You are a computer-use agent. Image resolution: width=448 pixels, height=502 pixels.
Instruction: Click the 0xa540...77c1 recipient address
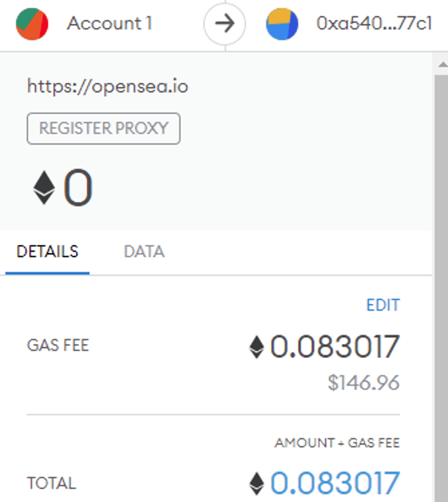[x=374, y=23]
